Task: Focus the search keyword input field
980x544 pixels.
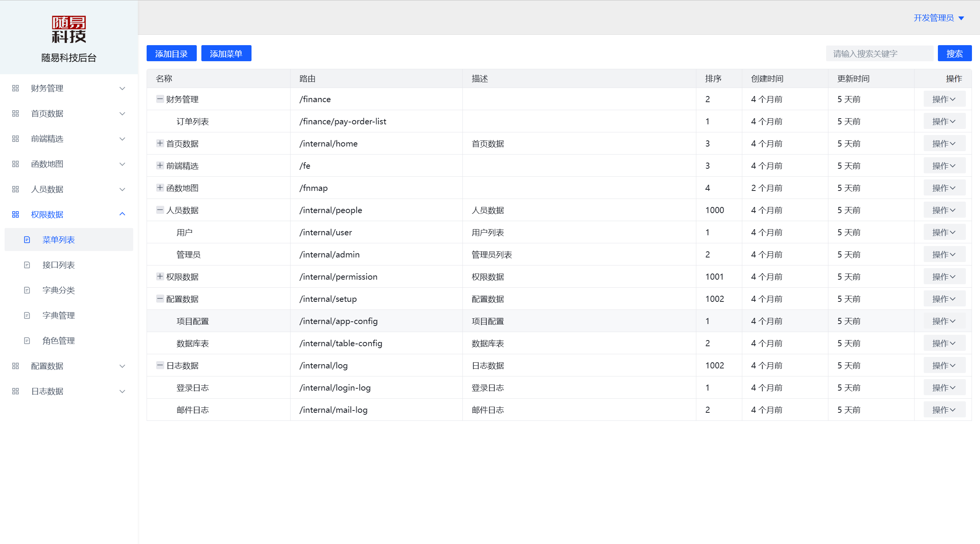Action: click(x=879, y=53)
